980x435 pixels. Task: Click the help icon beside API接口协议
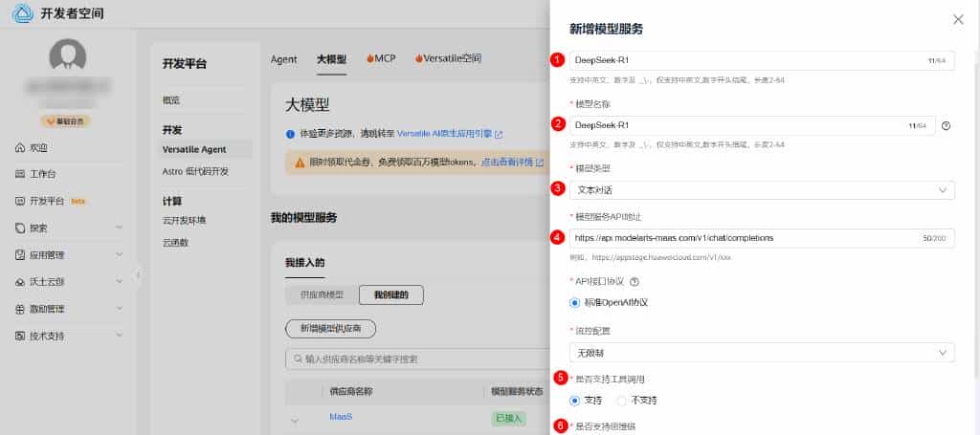[x=635, y=281]
